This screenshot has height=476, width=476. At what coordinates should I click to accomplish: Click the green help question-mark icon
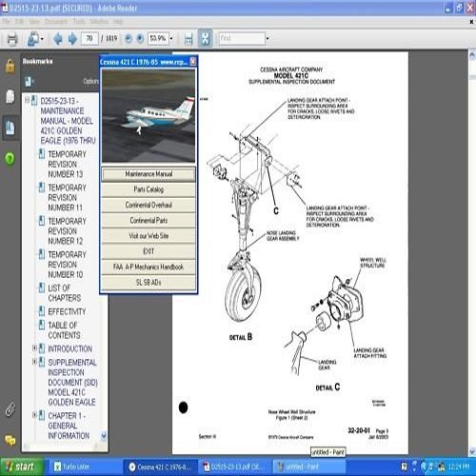click(x=10, y=158)
